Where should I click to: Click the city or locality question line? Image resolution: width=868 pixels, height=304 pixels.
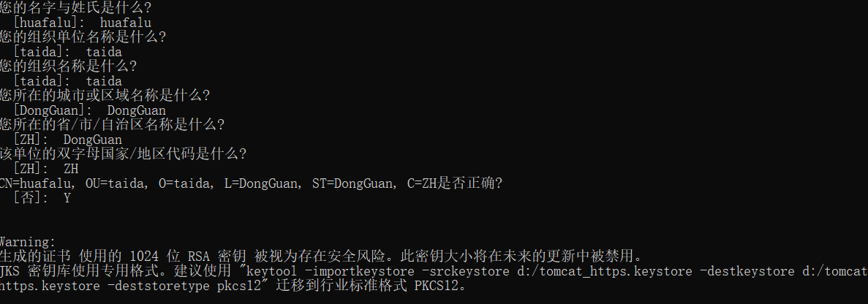pos(105,96)
